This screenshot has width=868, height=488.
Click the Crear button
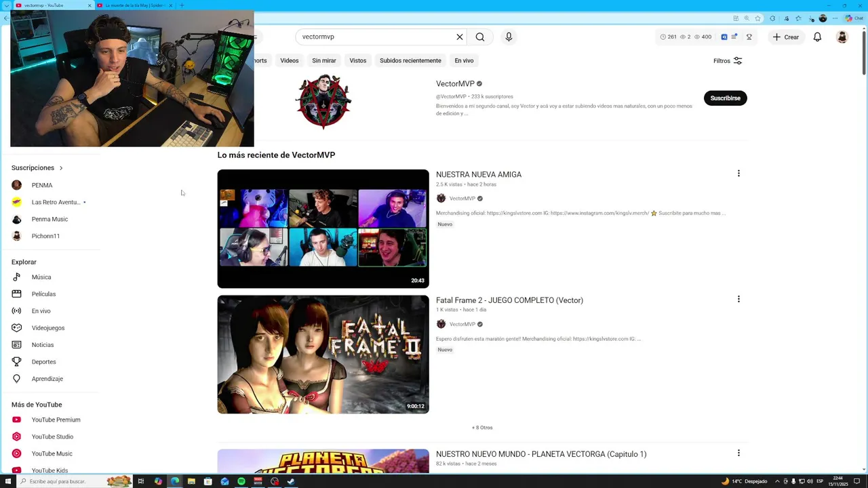pos(786,37)
